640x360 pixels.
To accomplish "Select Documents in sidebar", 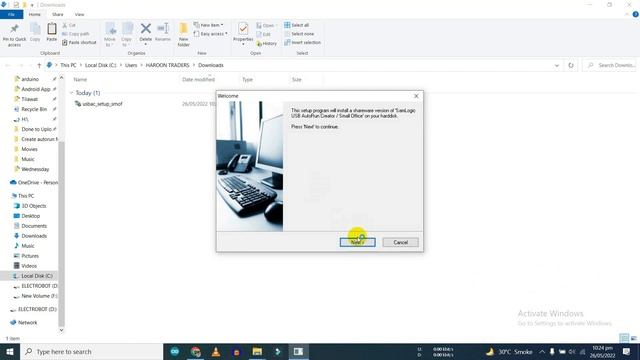I will [x=34, y=226].
